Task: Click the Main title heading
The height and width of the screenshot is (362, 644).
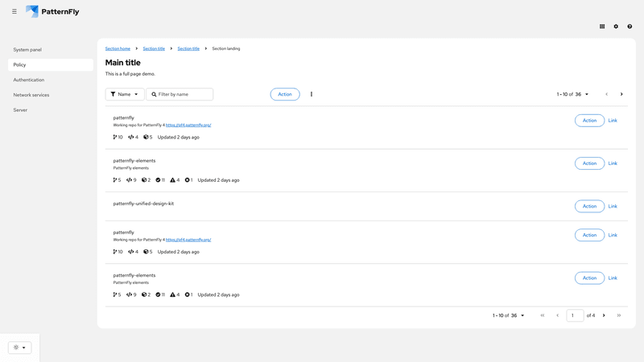Action: tap(123, 63)
